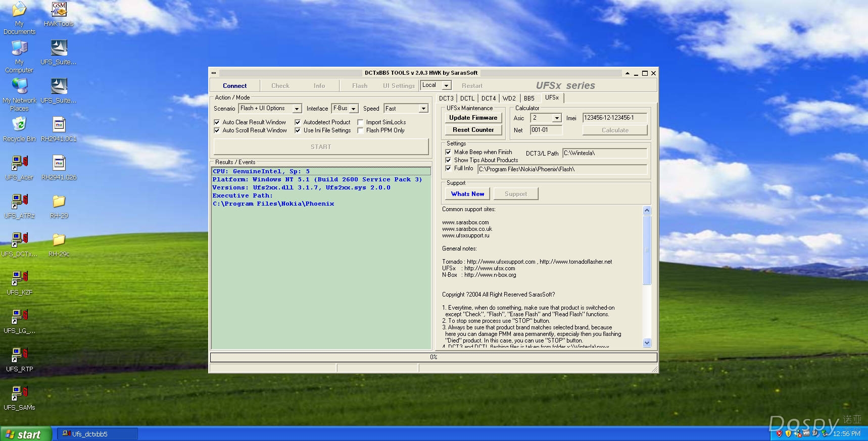The height and width of the screenshot is (441, 868).
Task: Click the Flash toolbar button
Action: [x=360, y=86]
